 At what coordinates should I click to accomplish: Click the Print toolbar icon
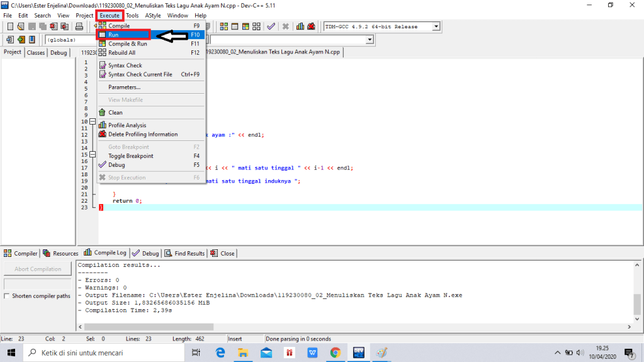[x=79, y=26]
